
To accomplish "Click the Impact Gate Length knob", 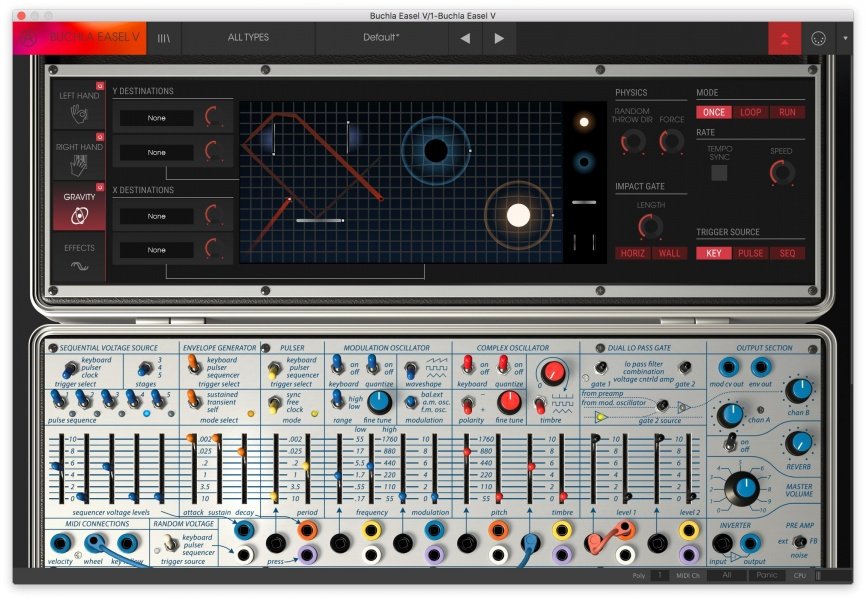I will (651, 227).
